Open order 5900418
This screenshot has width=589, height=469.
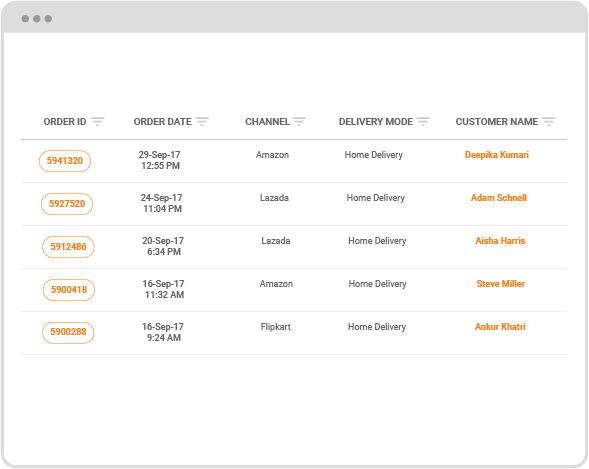tap(69, 290)
